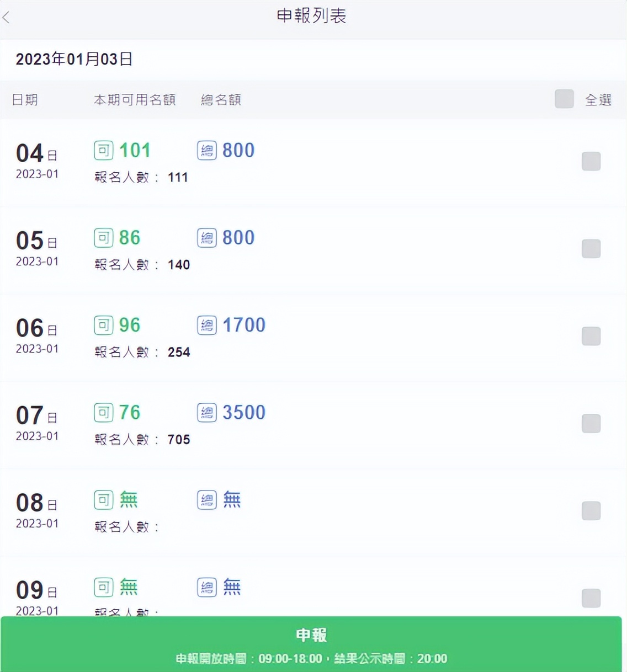Click the 總 無 icon on January 8 row

coord(206,499)
